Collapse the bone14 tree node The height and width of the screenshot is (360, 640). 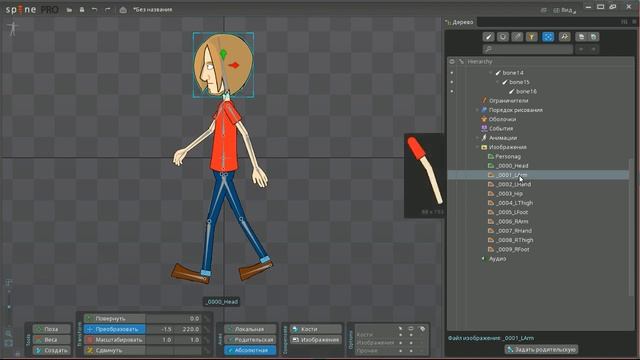[491, 73]
